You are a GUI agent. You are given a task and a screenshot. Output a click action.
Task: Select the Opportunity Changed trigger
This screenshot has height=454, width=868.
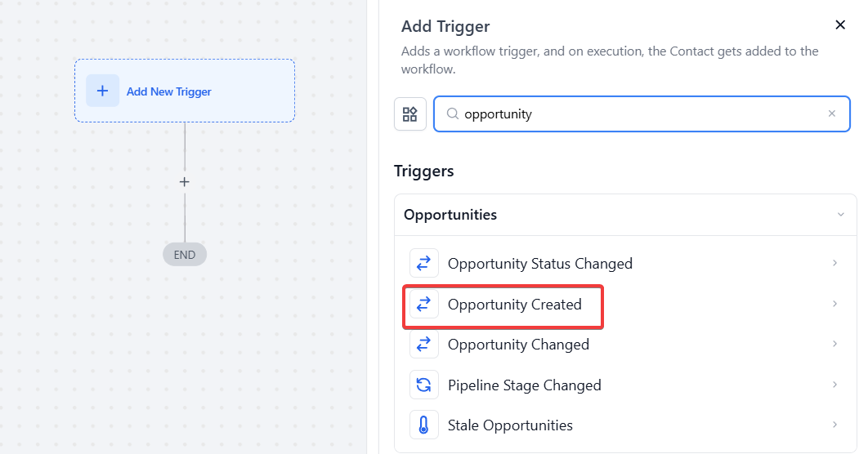click(x=624, y=345)
